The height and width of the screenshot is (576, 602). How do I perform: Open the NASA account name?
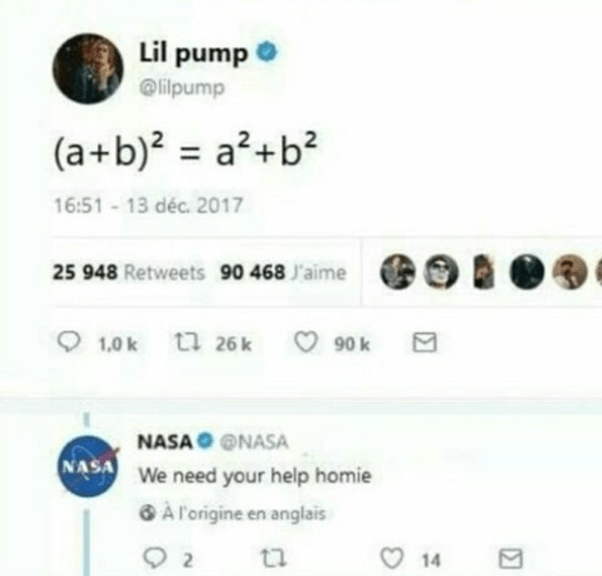[165, 442]
